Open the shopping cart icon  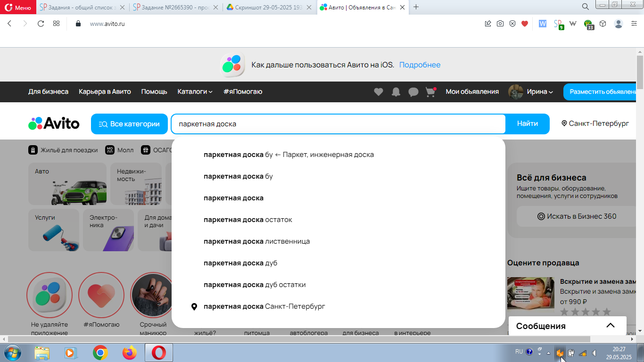[x=430, y=92]
